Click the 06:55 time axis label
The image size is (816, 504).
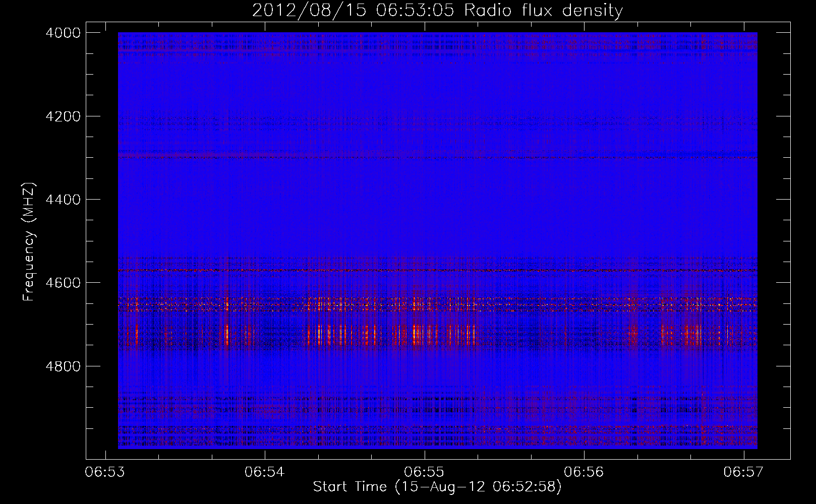click(424, 472)
